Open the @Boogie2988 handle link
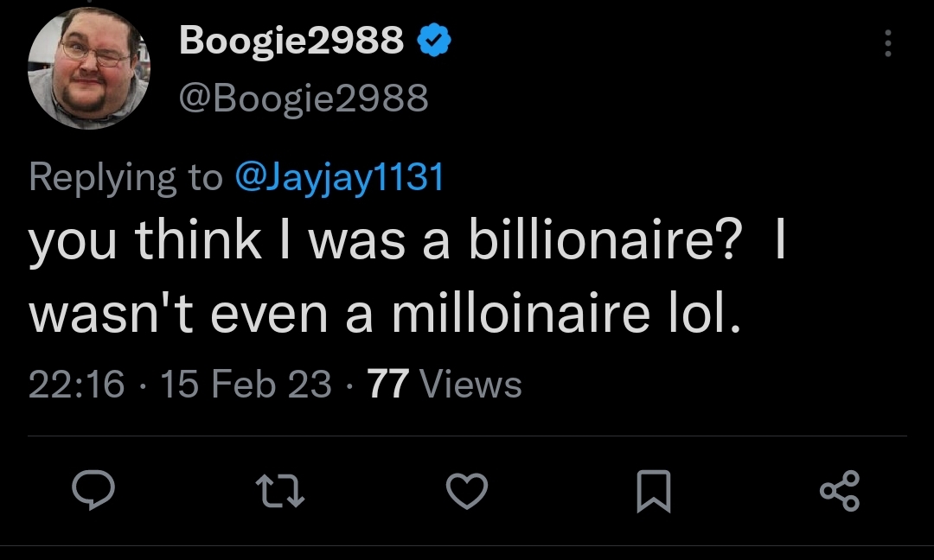Image resolution: width=934 pixels, height=560 pixels. point(304,99)
